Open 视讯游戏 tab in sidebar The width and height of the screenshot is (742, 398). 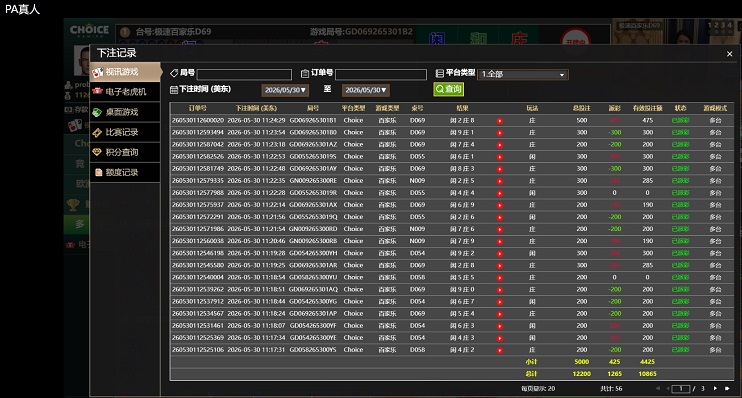pyautogui.click(x=125, y=72)
